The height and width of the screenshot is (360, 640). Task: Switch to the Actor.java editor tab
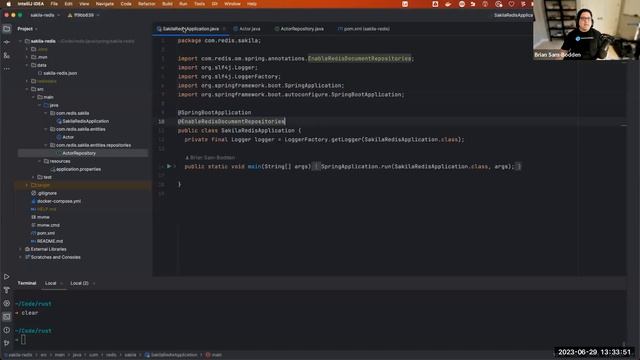(247, 29)
